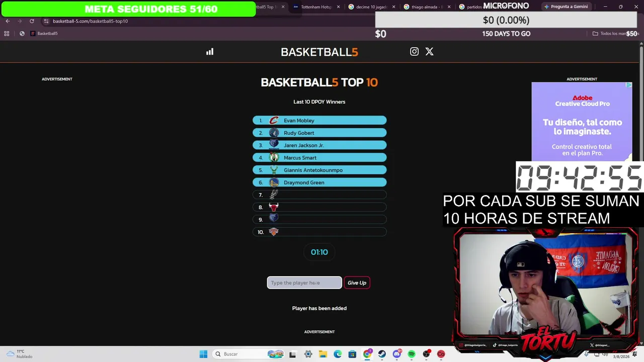Viewport: 644px width, 362px height.
Task: Click the Basketball5 header logo
Action: 319,52
